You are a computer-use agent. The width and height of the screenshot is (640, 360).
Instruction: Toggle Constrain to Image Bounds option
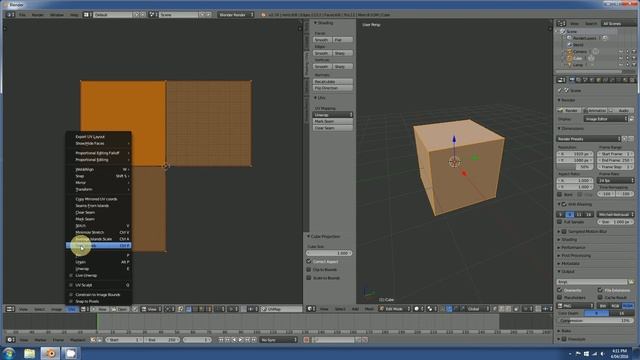[71, 295]
